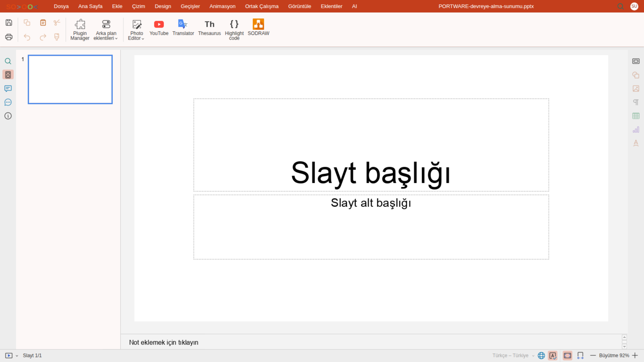644x362 pixels.
Task: Open paragraph settings in right sidebar
Action: 636,102
